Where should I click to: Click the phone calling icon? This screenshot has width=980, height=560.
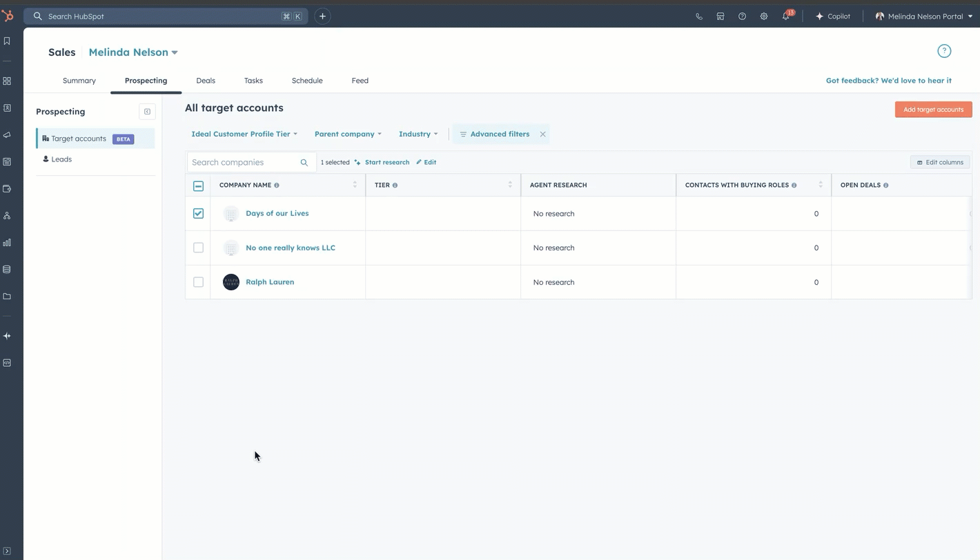tap(699, 17)
